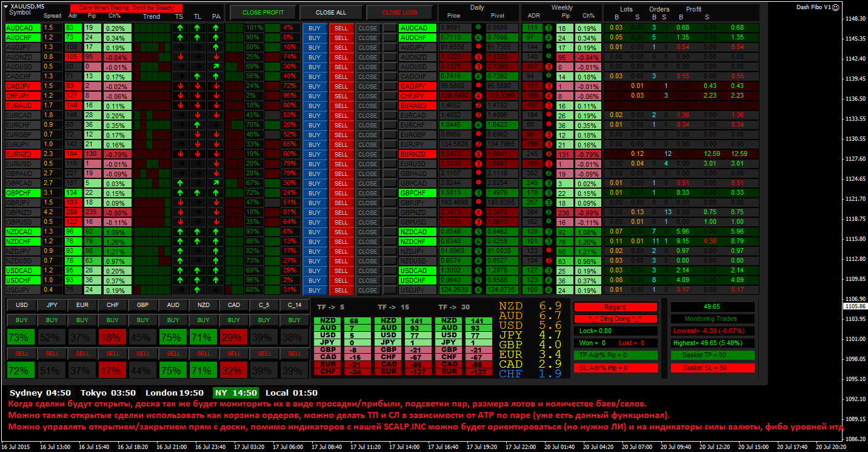Click Weekly red circle 2 for EURNZD
The image size is (868, 452).
pos(548,154)
